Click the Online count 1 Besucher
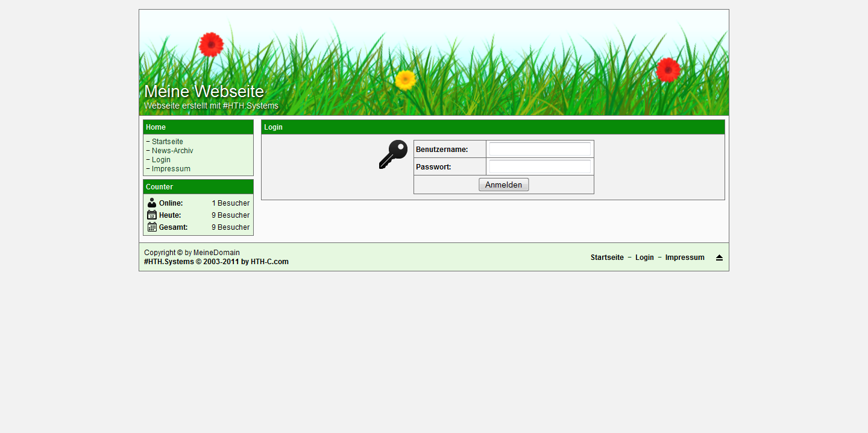Image resolution: width=868 pixels, height=433 pixels. pyautogui.click(x=231, y=203)
